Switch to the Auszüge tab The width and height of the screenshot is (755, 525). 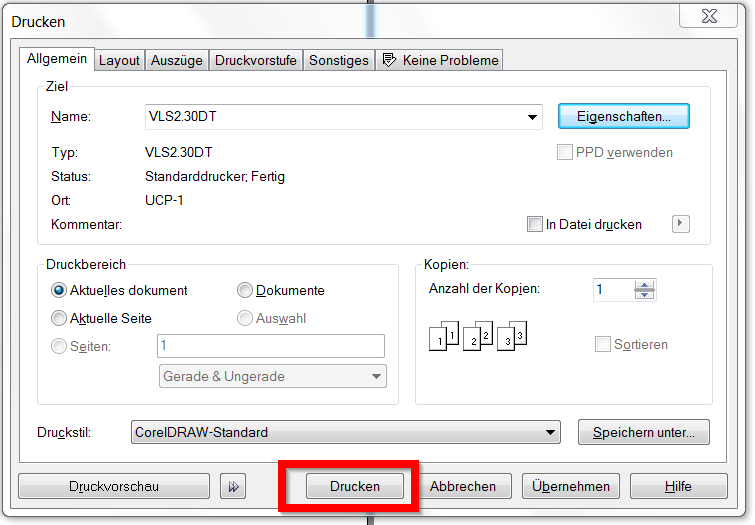(x=176, y=60)
